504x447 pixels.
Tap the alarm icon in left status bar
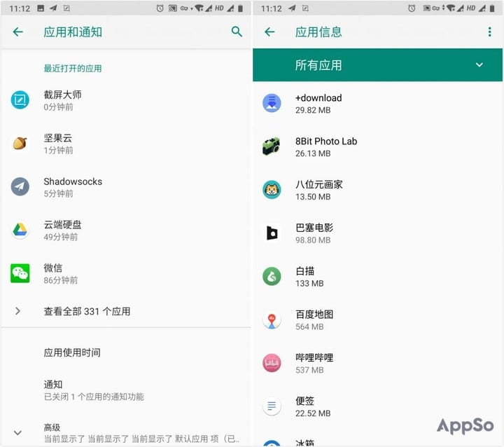click(x=160, y=8)
